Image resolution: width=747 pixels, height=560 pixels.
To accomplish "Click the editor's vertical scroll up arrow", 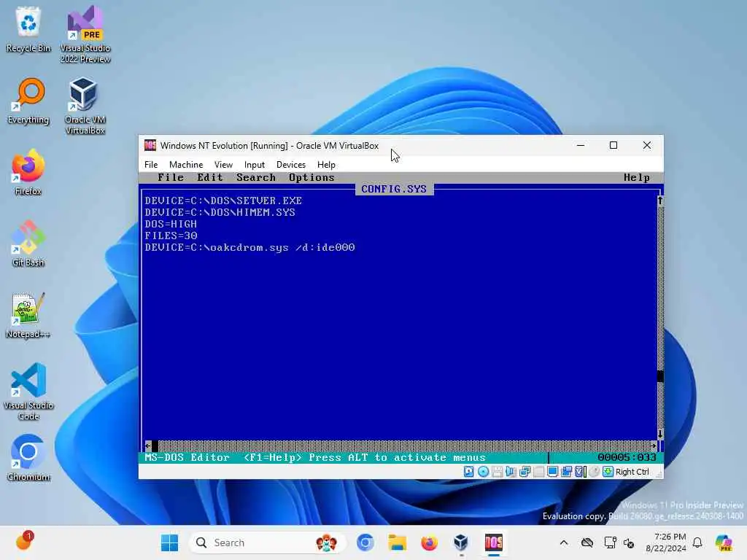I will click(660, 201).
